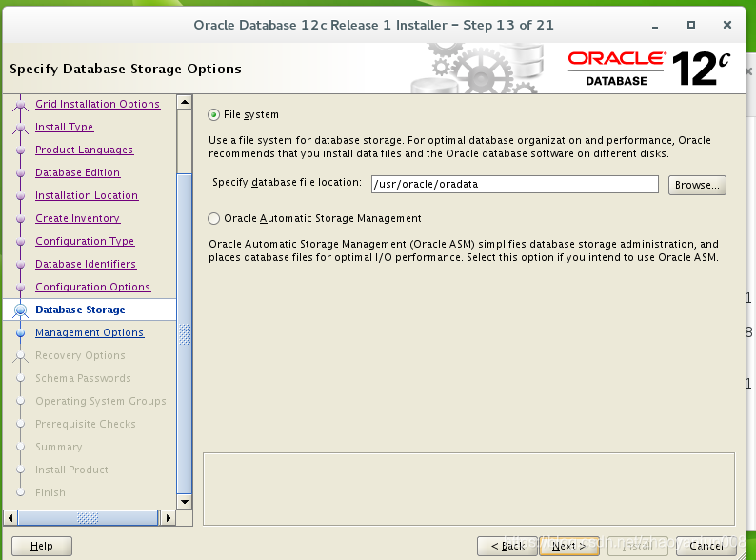Close the Oracle installer window

pos(727,25)
